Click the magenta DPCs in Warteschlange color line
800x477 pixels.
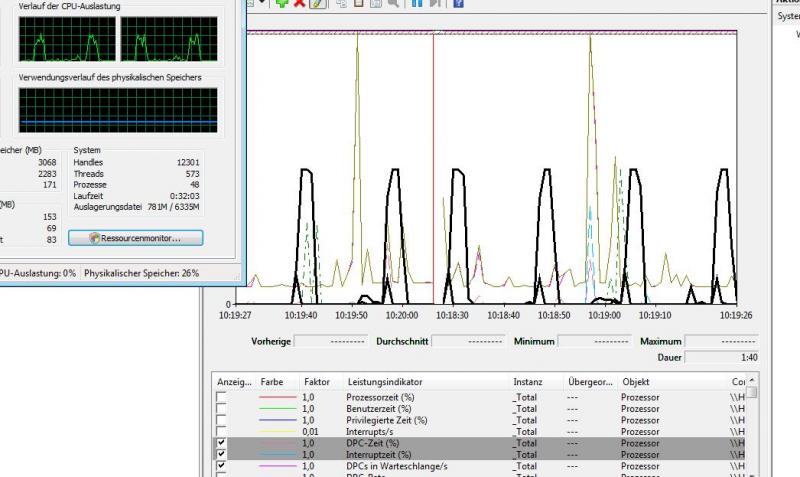[278, 466]
